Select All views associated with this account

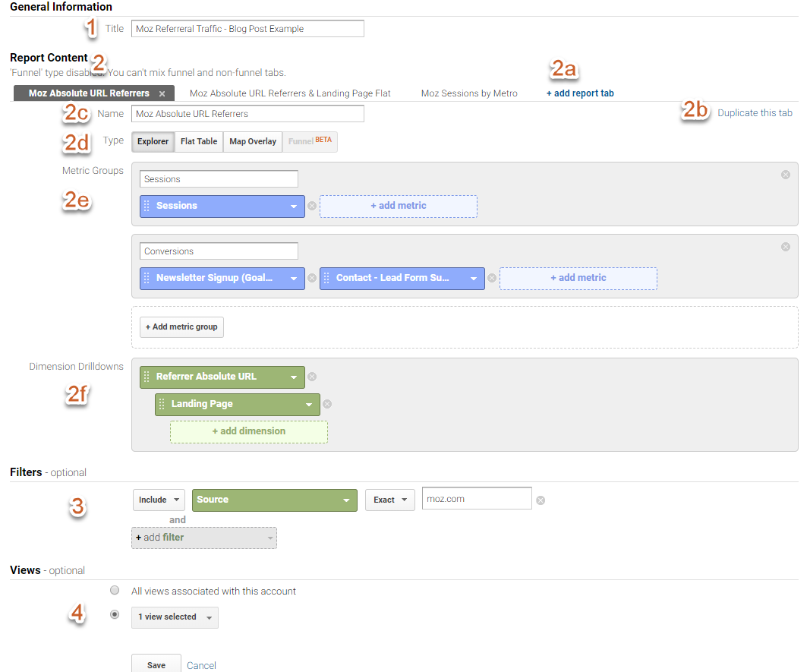click(x=115, y=591)
